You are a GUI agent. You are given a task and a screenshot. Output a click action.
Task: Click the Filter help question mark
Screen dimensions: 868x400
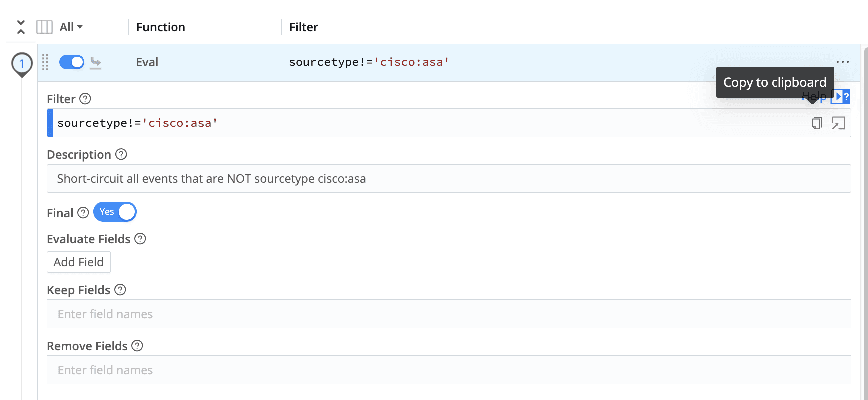(85, 99)
